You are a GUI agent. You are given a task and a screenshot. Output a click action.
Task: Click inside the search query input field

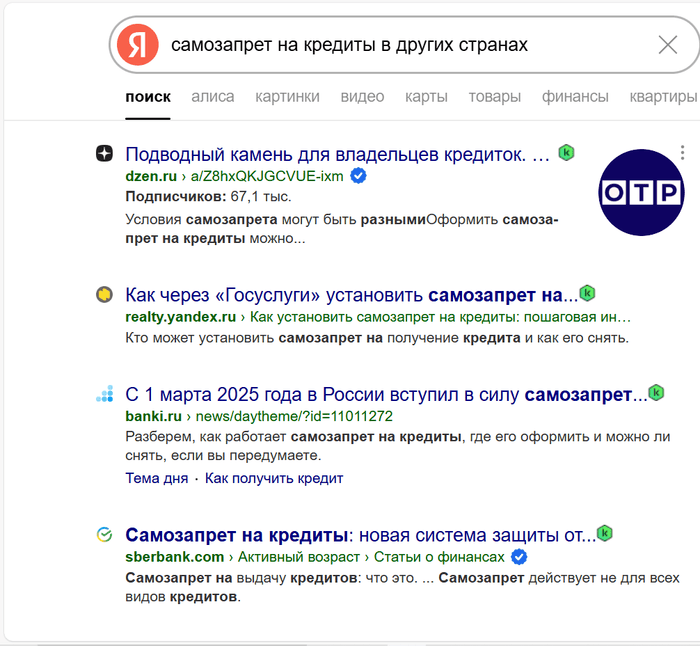(x=400, y=45)
